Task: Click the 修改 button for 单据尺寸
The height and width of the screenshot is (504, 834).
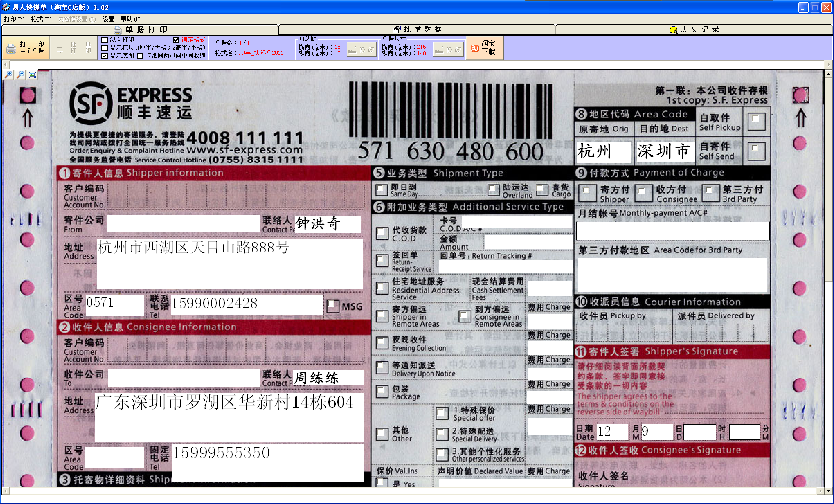Action: 448,49
